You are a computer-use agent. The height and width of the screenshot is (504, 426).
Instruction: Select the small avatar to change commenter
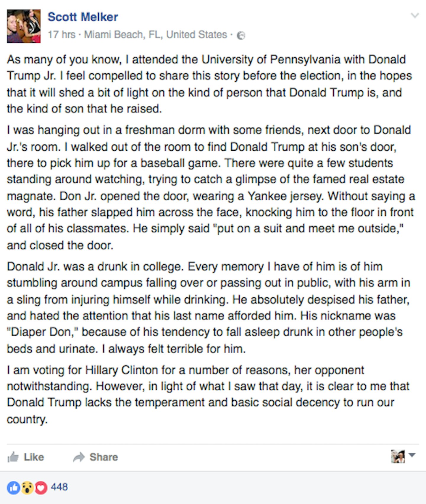click(x=398, y=457)
